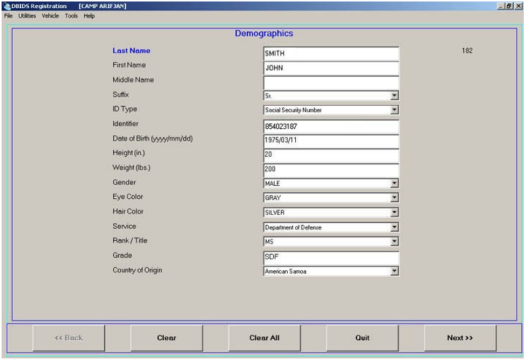Image resolution: width=528 pixels, height=362 pixels.
Task: Click the number 182 text
Action: click(x=467, y=51)
